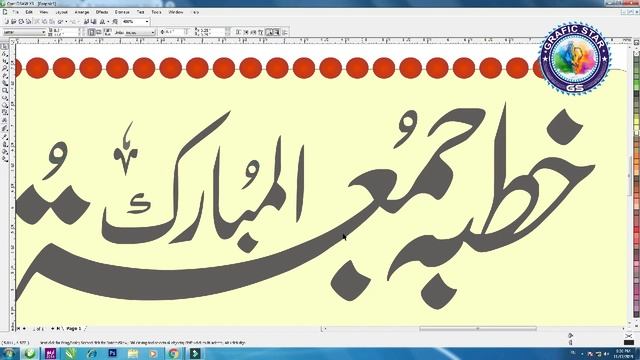Select the Text tool in toolbox
Screen dimensions: 640x360
(5, 119)
